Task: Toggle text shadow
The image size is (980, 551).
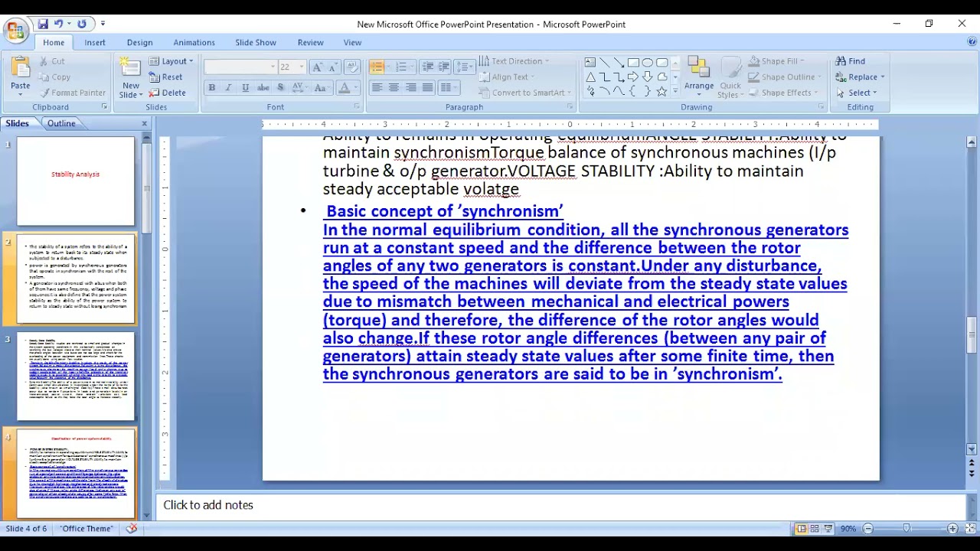Action: click(280, 88)
